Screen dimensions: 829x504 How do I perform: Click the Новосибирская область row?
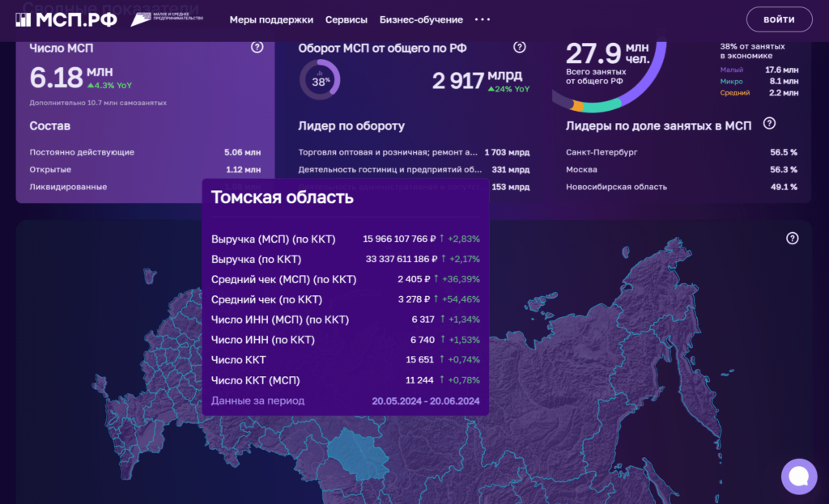tap(681, 187)
